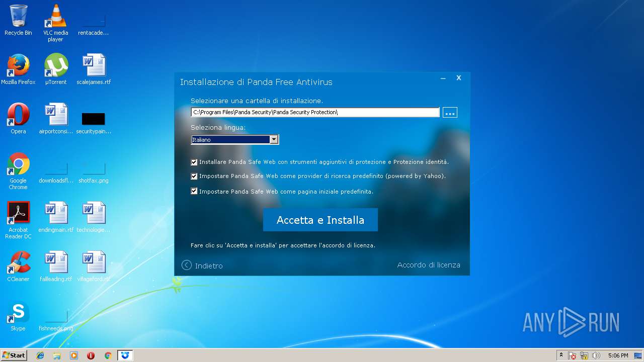This screenshot has height=362, width=644.
Task: Open technologie... document icon
Action: pos(94,217)
